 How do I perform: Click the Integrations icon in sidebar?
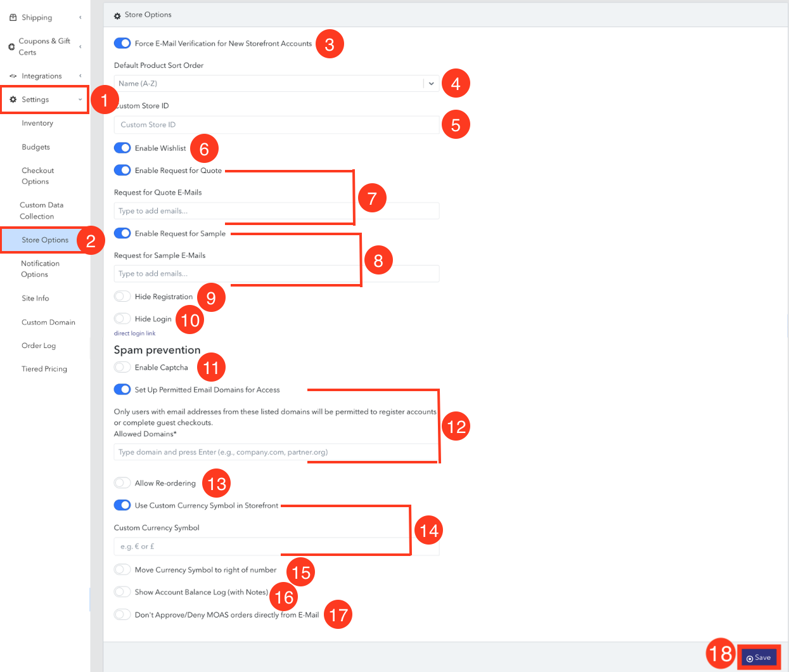click(13, 76)
